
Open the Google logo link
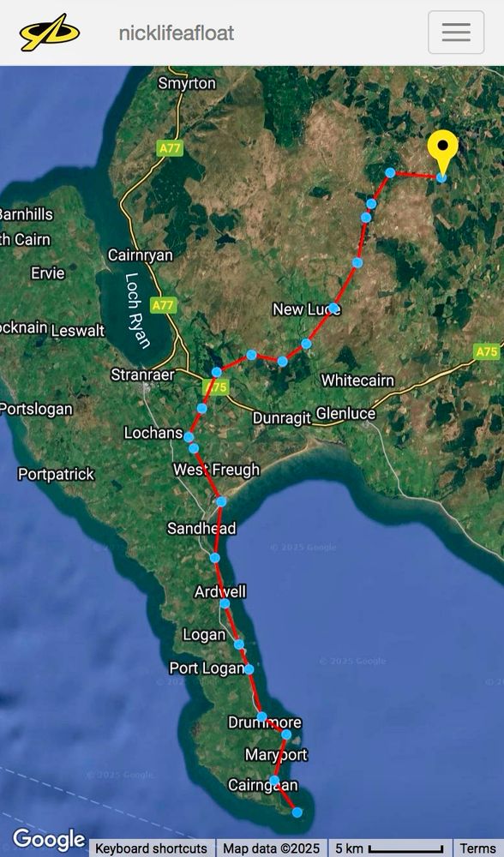[49, 841]
